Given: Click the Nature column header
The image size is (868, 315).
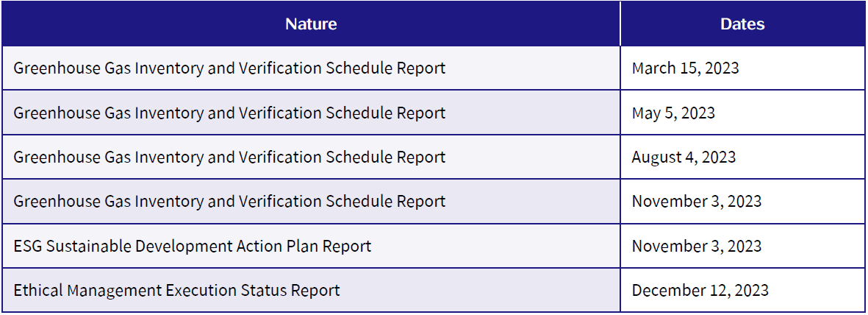Looking at the screenshot, I should [311, 24].
